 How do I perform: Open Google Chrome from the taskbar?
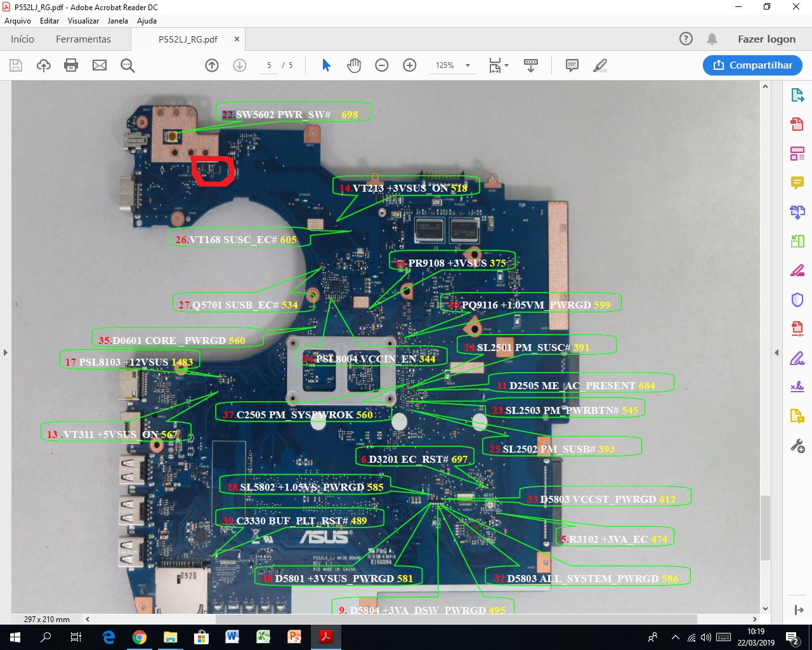140,637
